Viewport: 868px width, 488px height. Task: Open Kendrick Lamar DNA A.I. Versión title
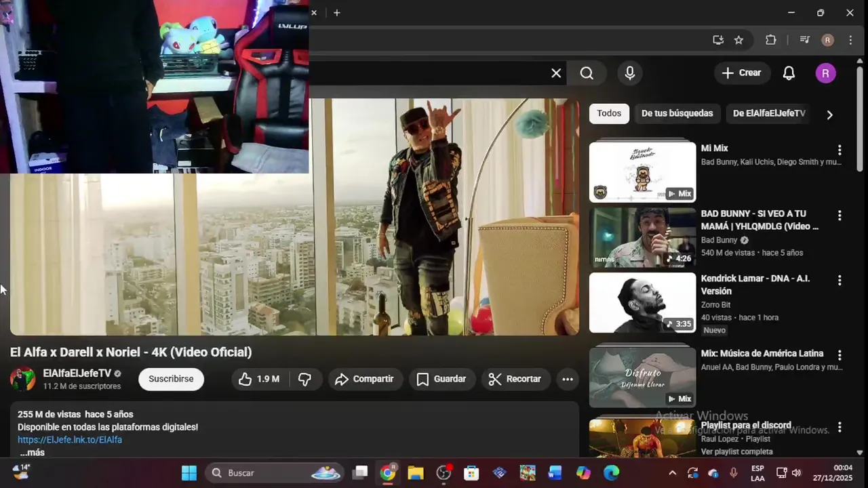click(755, 285)
